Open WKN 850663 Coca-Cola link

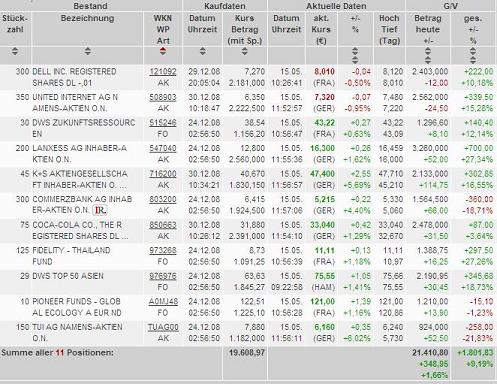pyautogui.click(x=163, y=225)
